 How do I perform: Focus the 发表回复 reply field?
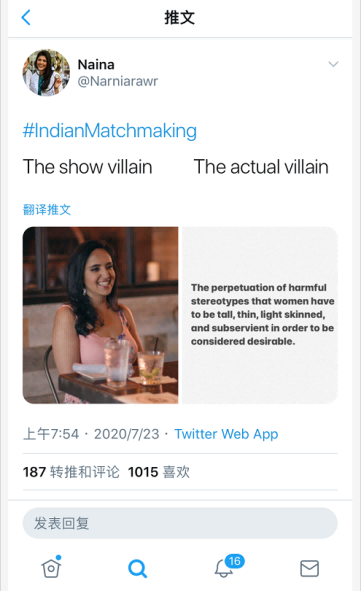click(x=180, y=523)
